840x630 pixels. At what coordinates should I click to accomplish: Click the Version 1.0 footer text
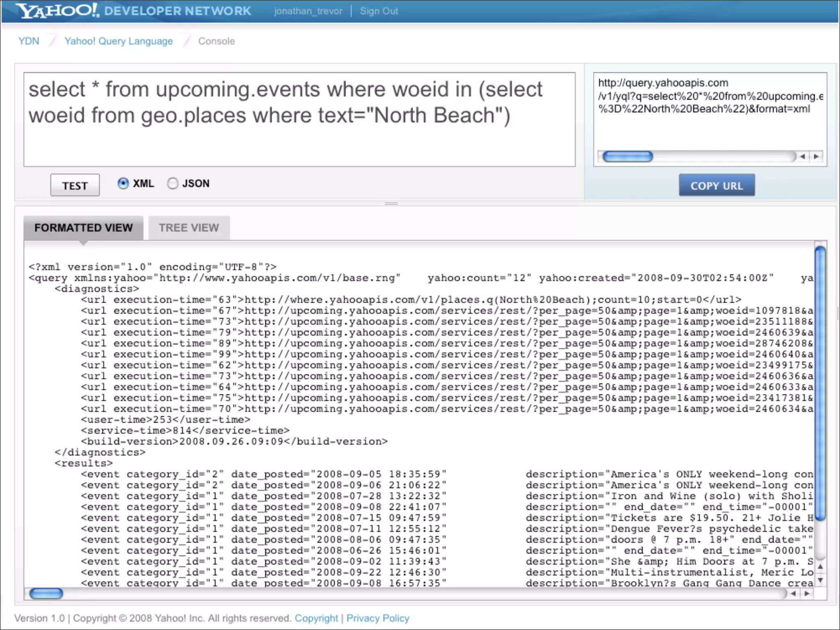click(39, 618)
